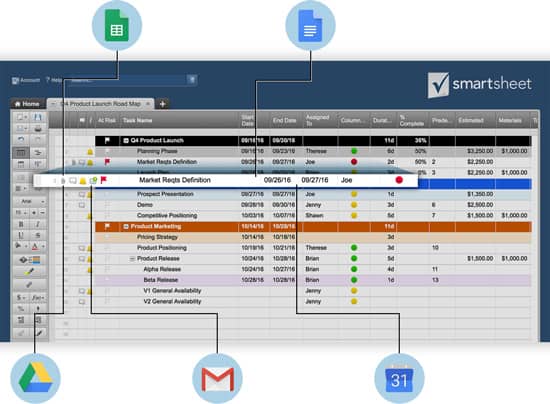Collapse the Q4 Product Launch section

click(x=126, y=141)
